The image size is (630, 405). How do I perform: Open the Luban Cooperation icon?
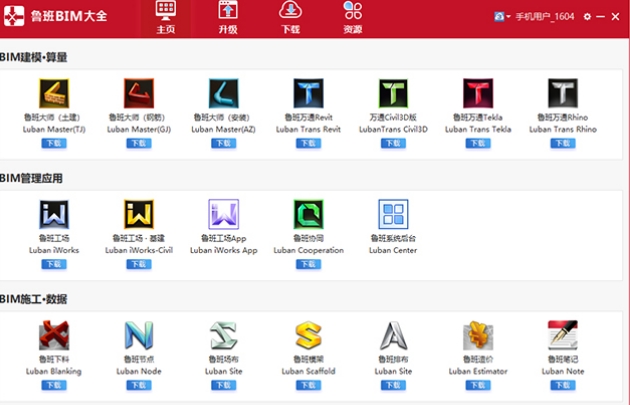tap(308, 214)
